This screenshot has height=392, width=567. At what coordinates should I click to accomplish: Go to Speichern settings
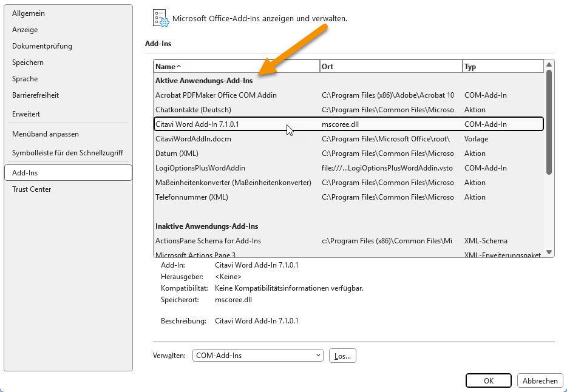point(28,63)
